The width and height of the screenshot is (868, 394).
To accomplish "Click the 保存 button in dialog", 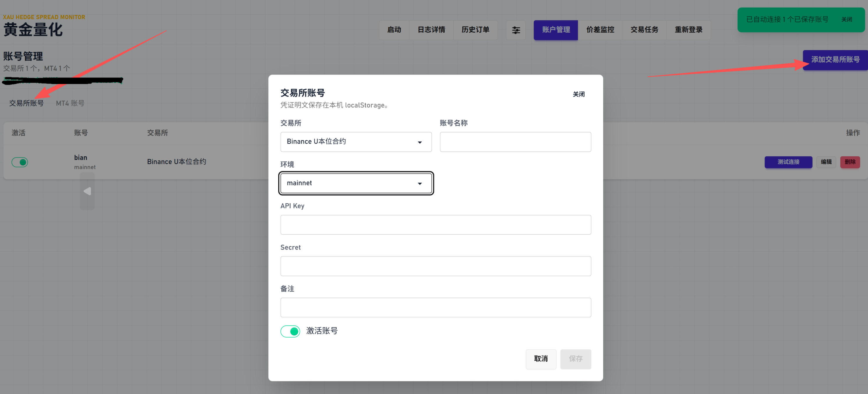I will [x=576, y=359].
